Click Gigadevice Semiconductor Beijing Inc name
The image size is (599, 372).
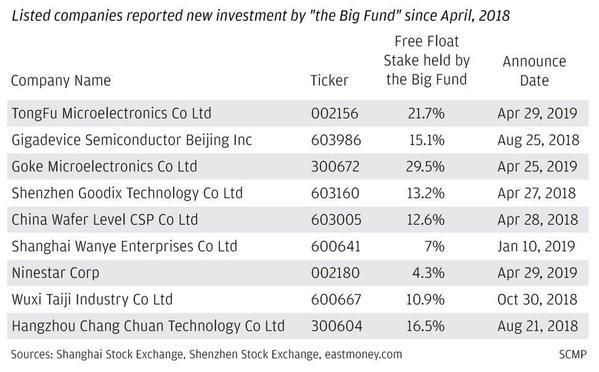(131, 140)
